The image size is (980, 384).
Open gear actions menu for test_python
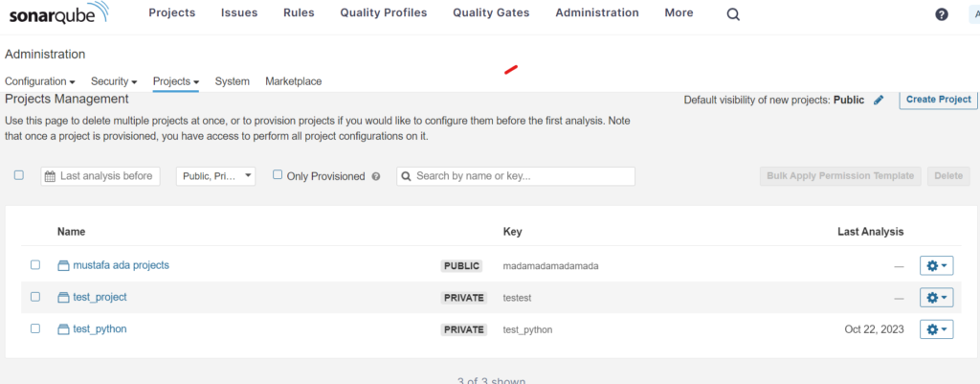tap(936, 329)
